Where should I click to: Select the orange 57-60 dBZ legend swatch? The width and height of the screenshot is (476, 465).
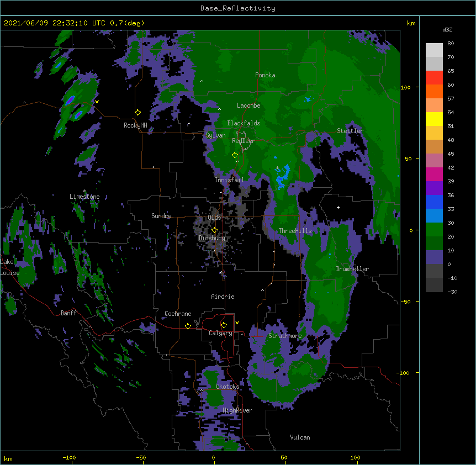[x=434, y=91]
